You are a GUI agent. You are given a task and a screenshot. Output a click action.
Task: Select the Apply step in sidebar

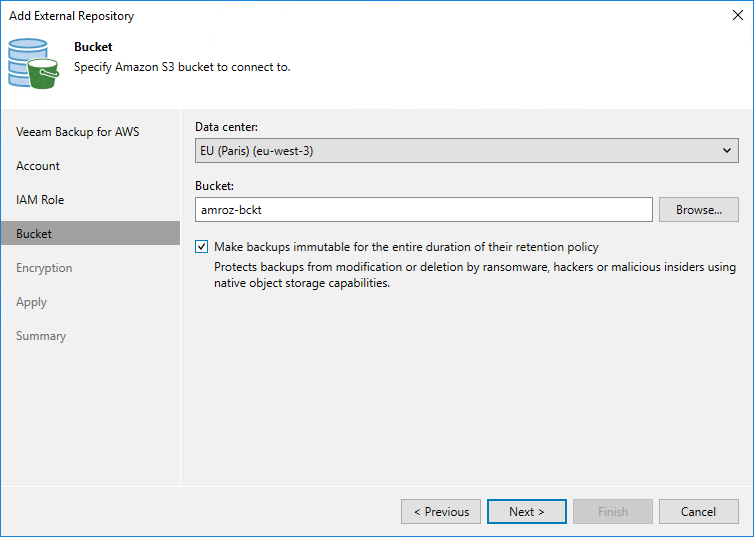click(32, 302)
